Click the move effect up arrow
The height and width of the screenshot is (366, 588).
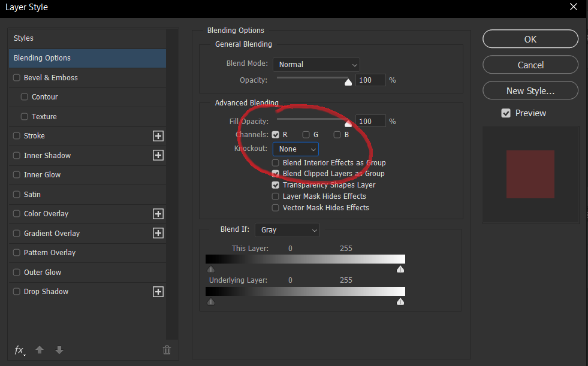point(40,350)
